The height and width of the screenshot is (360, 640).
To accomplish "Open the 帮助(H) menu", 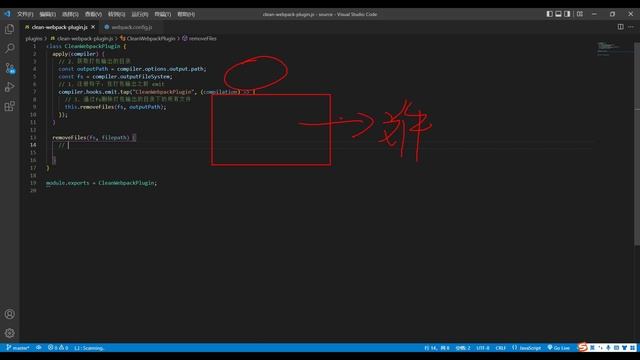I will 186,14.
